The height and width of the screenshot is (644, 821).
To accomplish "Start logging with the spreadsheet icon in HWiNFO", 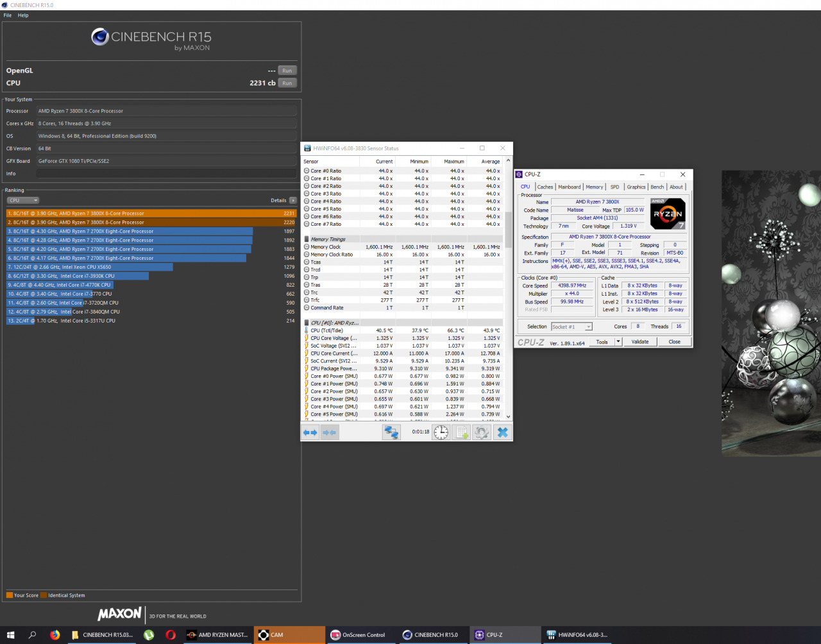I will click(x=462, y=432).
